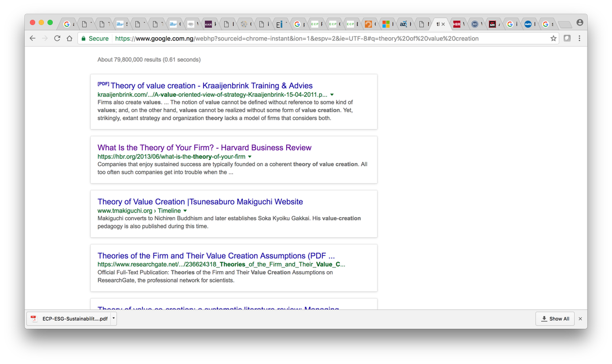Switch to the KKR tab

click(209, 24)
